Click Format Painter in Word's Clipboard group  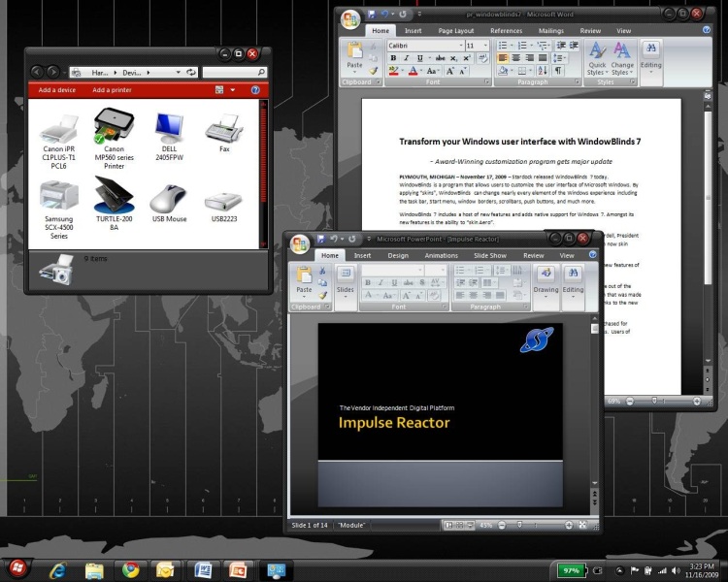point(374,71)
